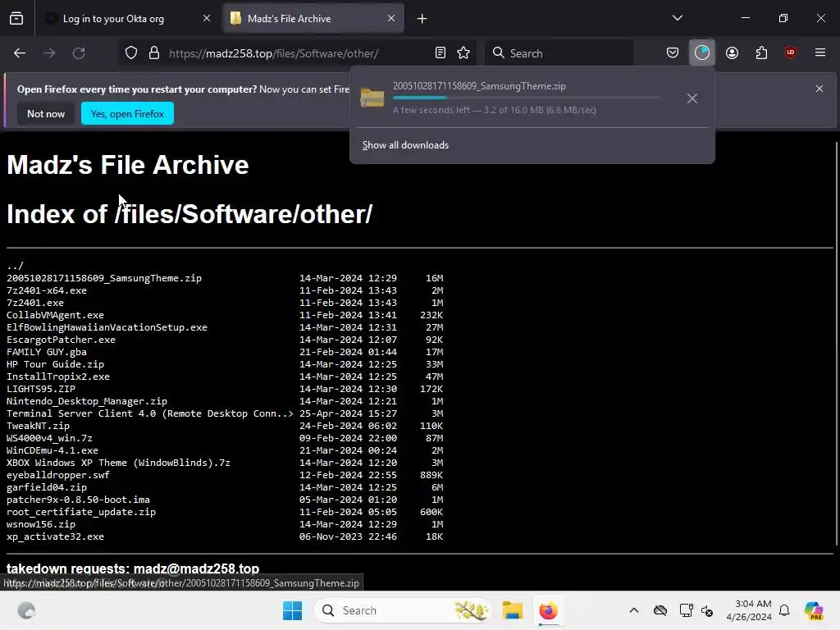Open Save to Pocket icon
This screenshot has width=840, height=630.
tap(673, 53)
